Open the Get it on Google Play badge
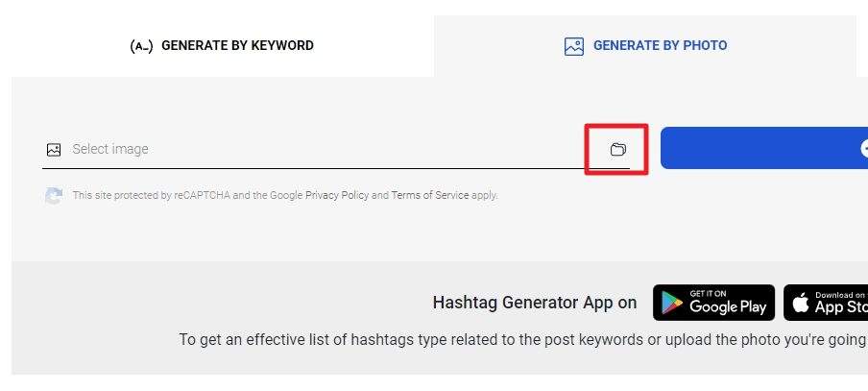 click(714, 303)
